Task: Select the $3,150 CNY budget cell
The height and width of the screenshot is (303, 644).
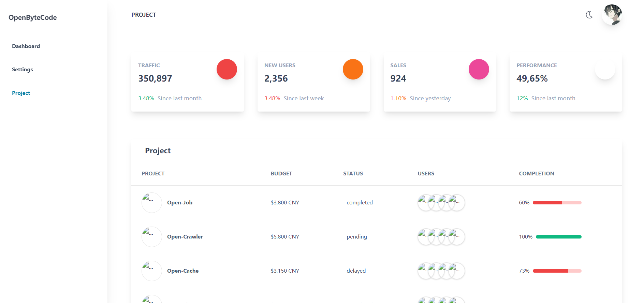Action: click(285, 271)
